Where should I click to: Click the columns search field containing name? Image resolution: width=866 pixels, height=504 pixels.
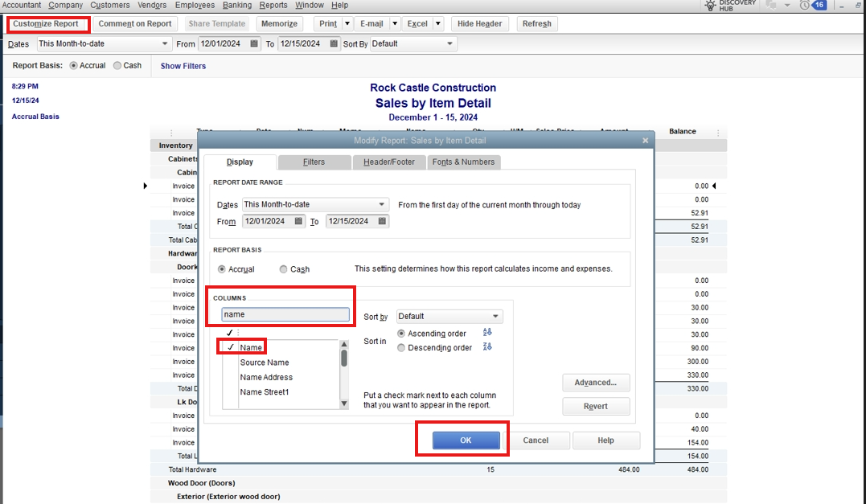[285, 314]
